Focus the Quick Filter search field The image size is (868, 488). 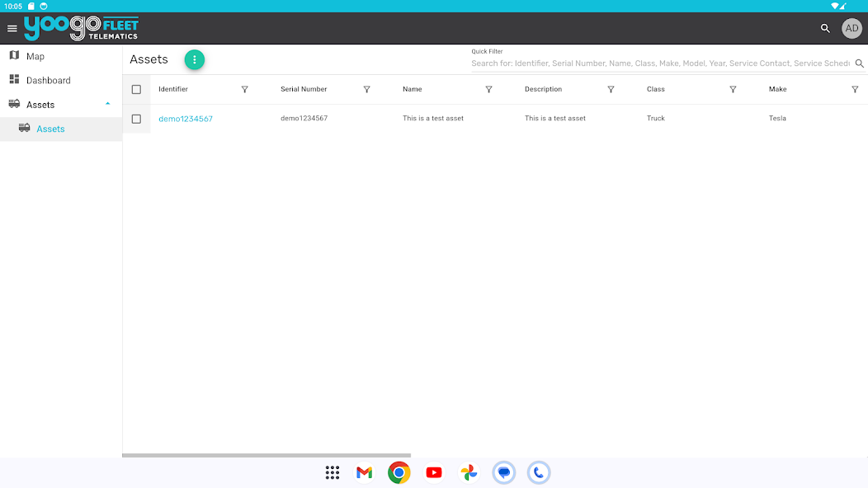pos(661,63)
